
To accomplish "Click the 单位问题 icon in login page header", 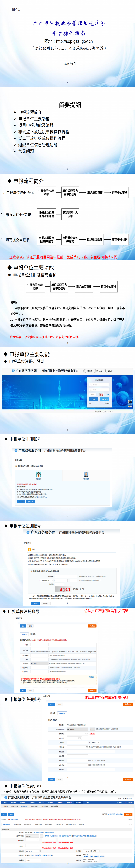I will pos(85,371).
